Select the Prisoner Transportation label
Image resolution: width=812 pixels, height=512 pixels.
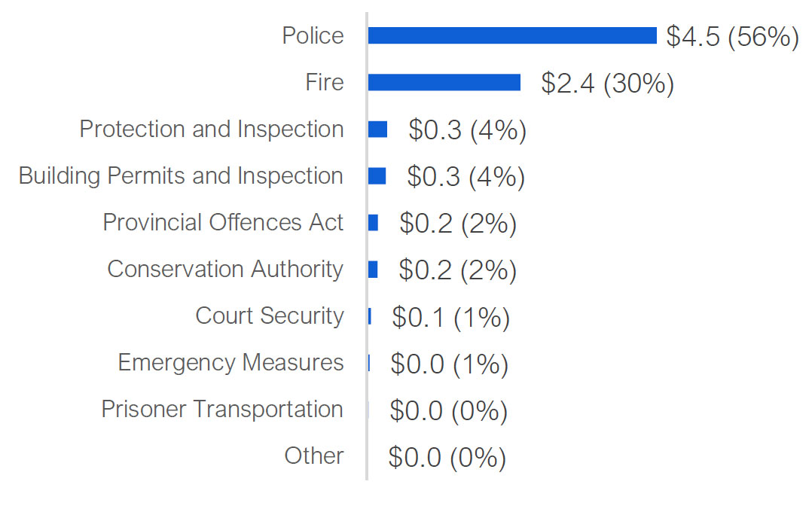(x=222, y=409)
